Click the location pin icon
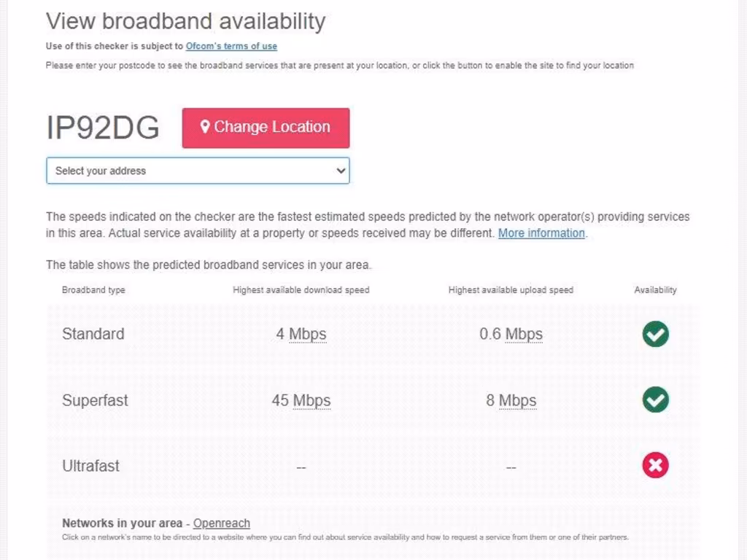747x560 pixels. click(x=205, y=127)
